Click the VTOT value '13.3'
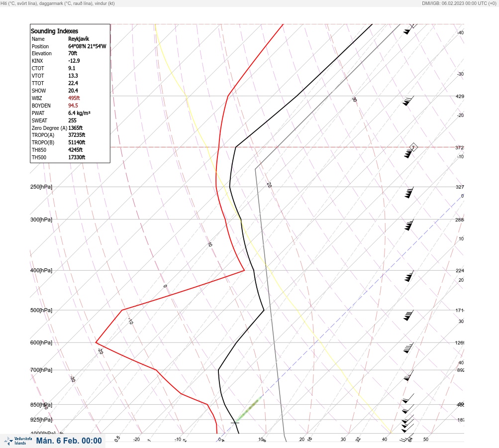499x448 pixels. [x=73, y=76]
